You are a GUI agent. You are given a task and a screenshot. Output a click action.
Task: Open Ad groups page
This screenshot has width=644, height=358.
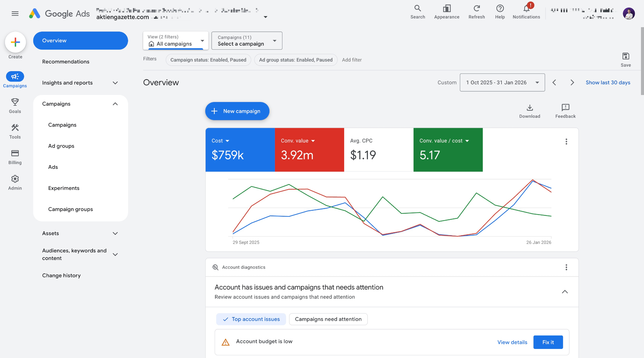pyautogui.click(x=61, y=146)
